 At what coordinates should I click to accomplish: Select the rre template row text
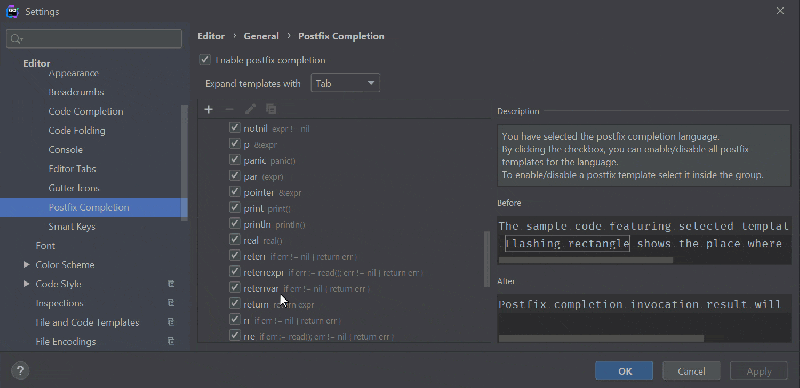pyautogui.click(x=318, y=336)
